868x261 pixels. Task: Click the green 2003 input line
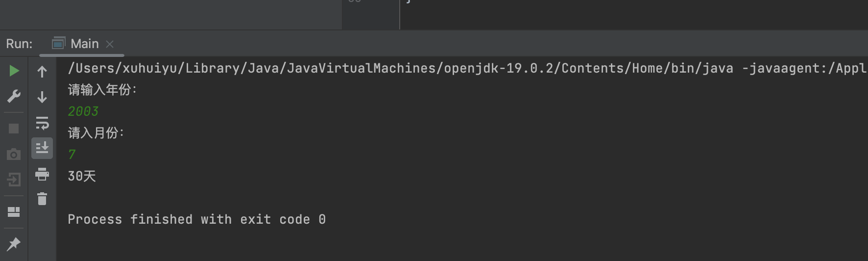[83, 111]
